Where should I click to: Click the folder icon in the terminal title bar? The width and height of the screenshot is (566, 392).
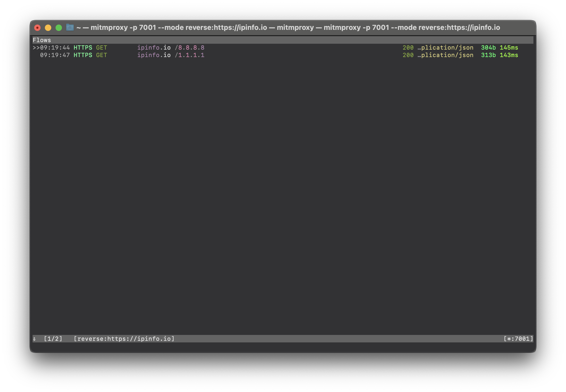70,27
